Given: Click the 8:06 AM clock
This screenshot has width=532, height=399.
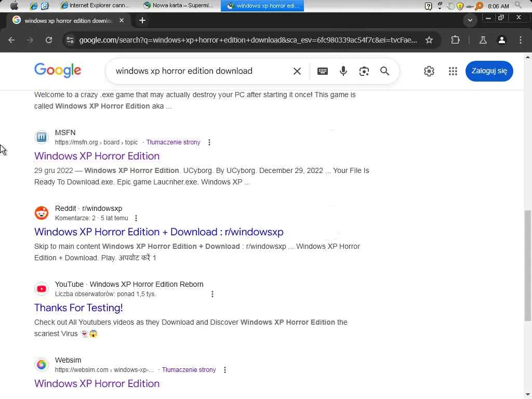Looking at the screenshot, I should click(498, 6).
